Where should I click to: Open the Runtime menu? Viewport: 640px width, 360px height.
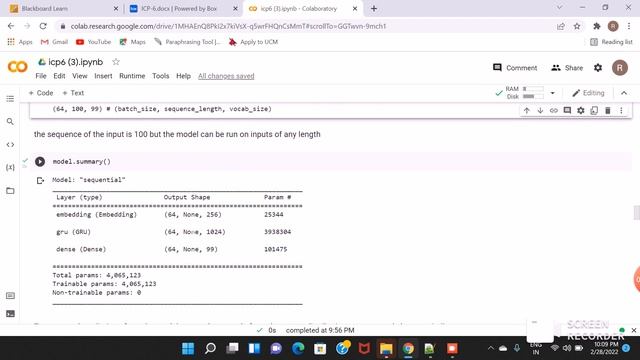132,76
